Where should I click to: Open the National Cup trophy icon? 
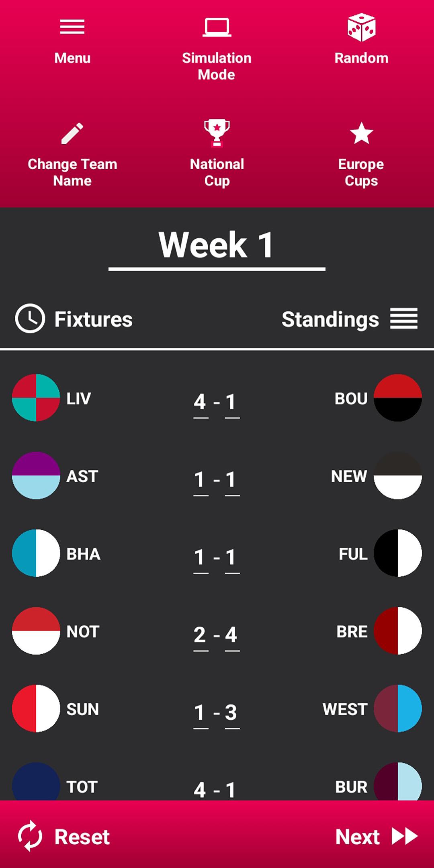[217, 133]
